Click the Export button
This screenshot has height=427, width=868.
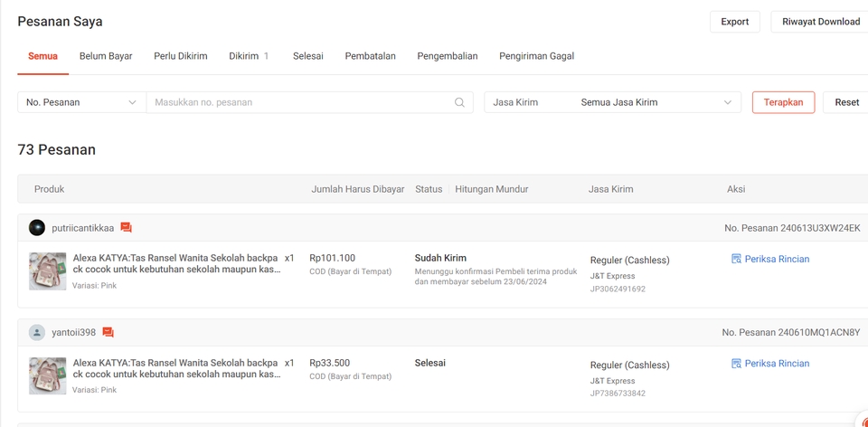click(734, 22)
